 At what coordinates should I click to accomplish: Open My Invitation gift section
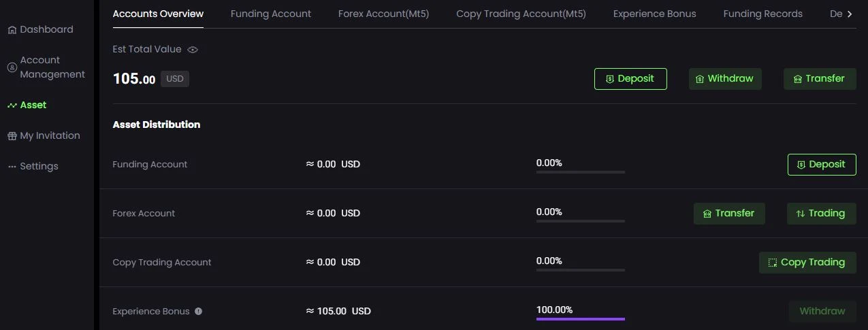44,135
